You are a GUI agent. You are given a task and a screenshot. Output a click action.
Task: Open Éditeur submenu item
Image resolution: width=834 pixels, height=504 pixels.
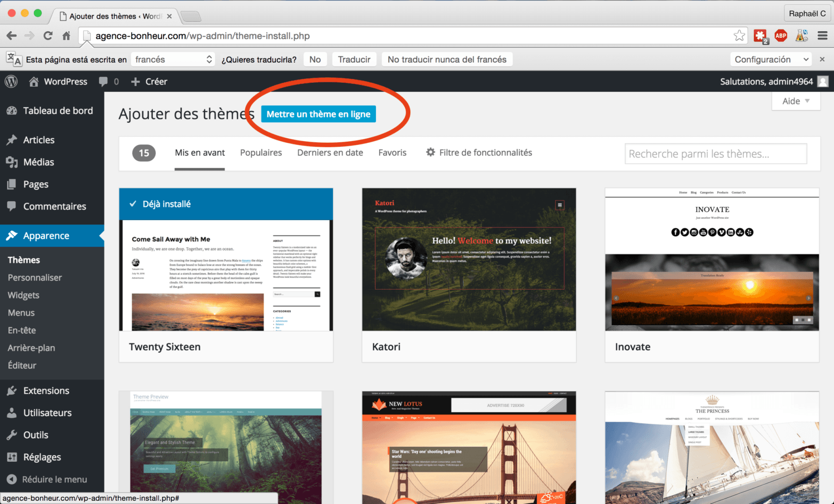[x=22, y=365]
